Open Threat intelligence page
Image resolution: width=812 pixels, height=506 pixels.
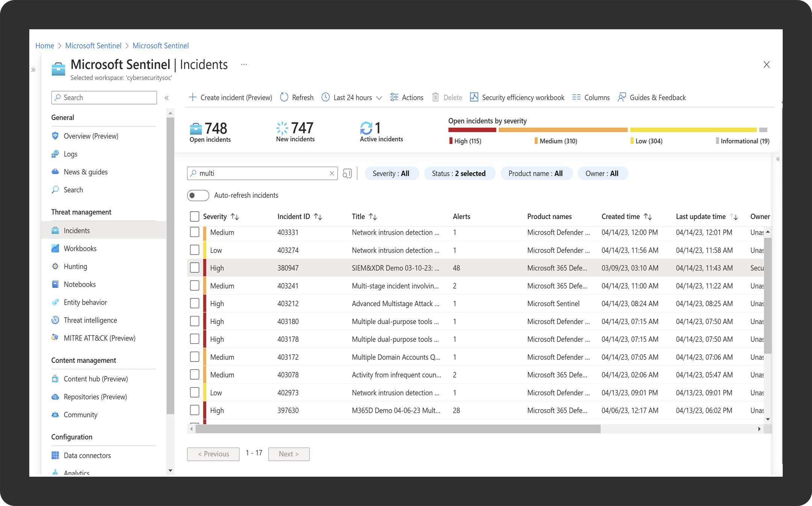click(90, 320)
